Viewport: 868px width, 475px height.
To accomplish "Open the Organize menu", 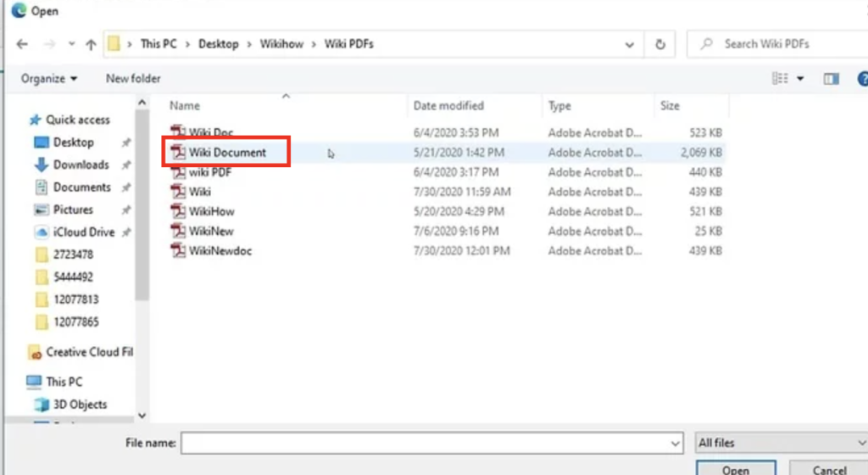I will (x=49, y=79).
